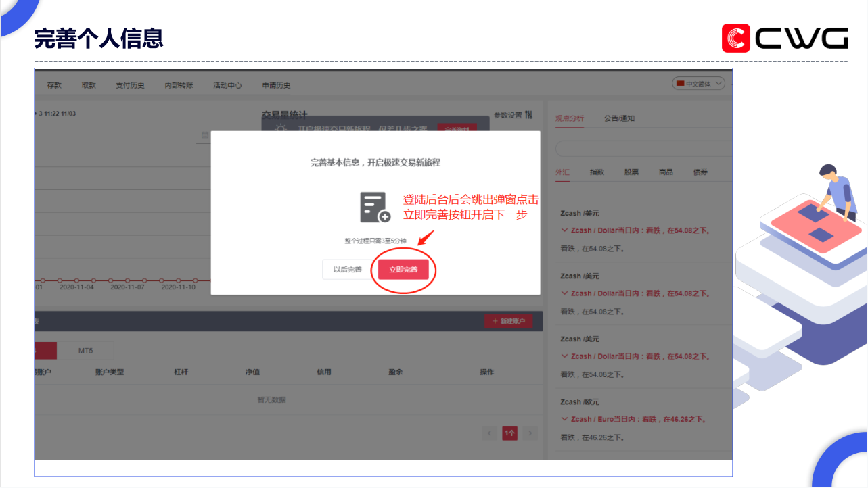The image size is (868, 488).
Task: Choose 以后完善 to skip for now
Action: [x=348, y=269]
